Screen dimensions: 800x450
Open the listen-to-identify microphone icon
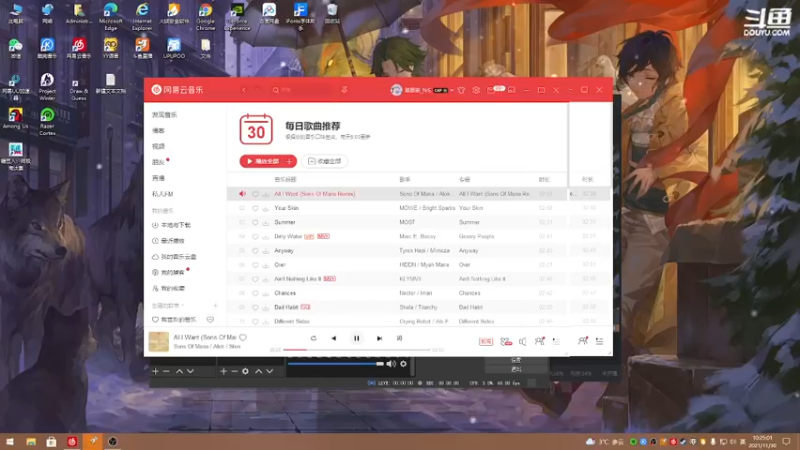[x=344, y=90]
